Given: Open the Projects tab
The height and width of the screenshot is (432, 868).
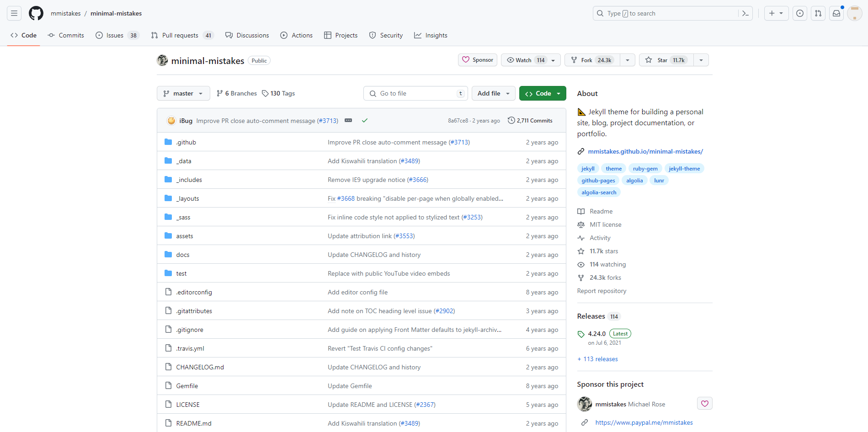Looking at the screenshot, I should pyautogui.click(x=341, y=35).
